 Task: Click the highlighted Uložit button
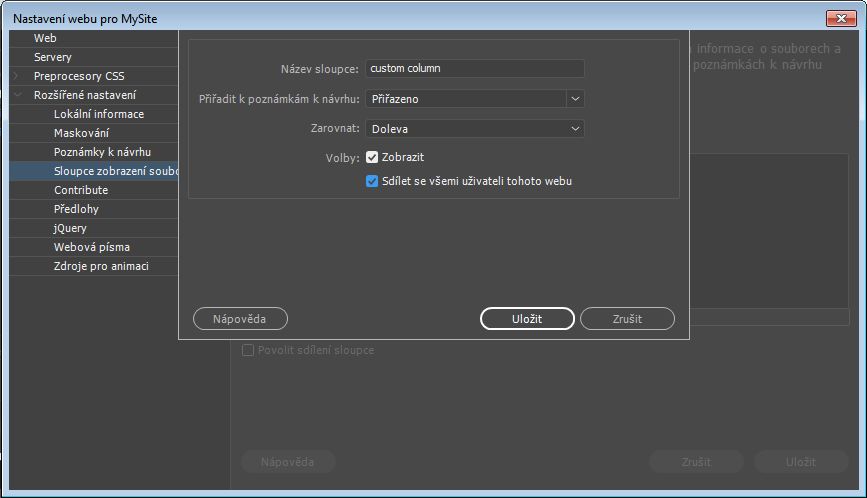527,319
